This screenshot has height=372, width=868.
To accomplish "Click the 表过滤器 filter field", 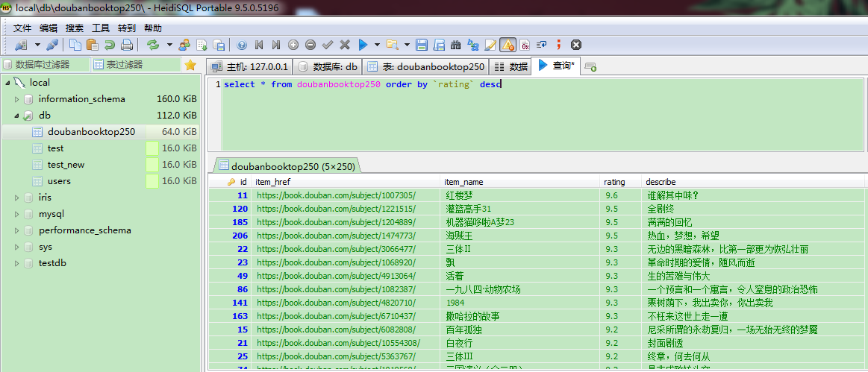I will 136,65.
